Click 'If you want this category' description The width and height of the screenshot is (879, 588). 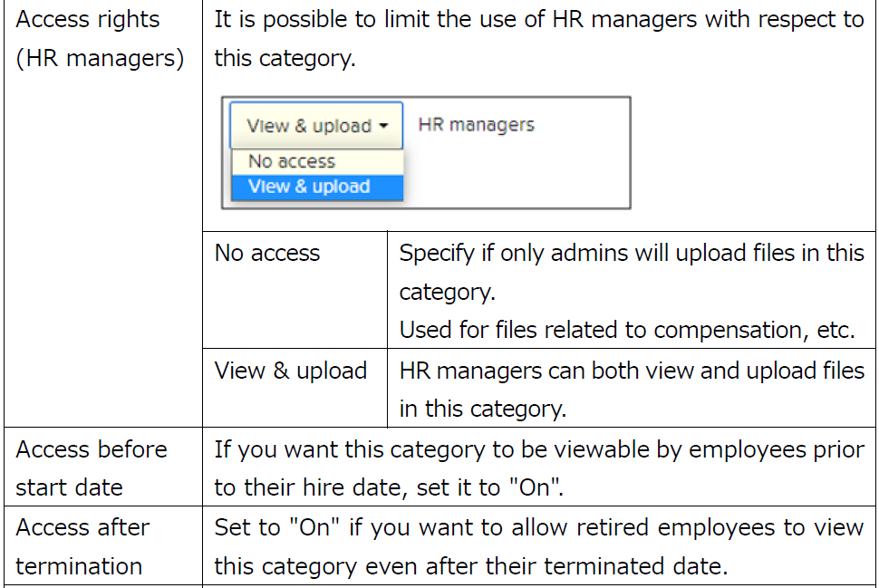coord(538,449)
